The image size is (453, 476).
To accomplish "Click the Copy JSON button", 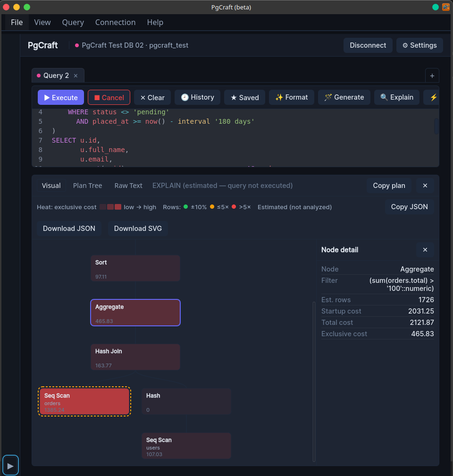I will 409,207.
